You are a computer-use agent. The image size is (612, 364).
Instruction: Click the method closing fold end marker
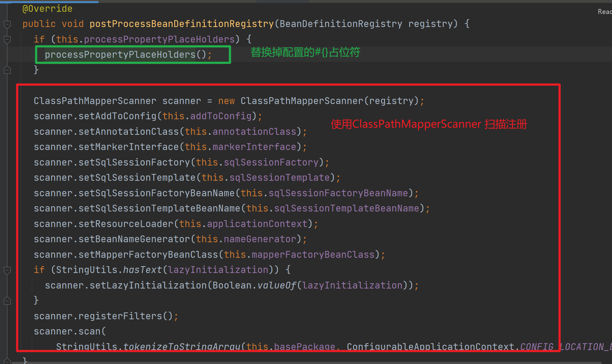click(x=7, y=360)
